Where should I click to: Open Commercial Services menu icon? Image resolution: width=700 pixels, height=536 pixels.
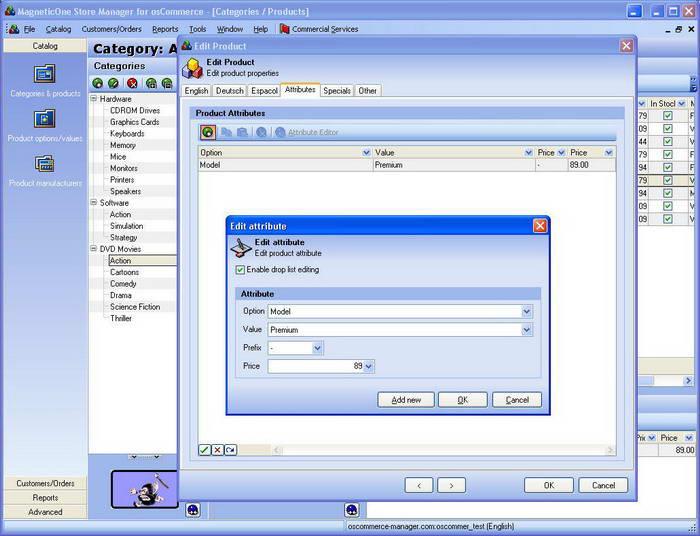click(284, 29)
